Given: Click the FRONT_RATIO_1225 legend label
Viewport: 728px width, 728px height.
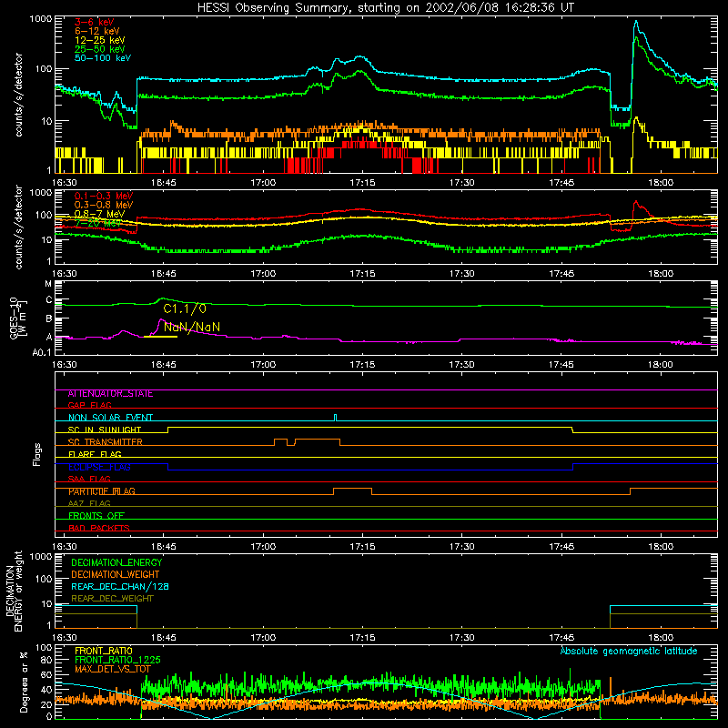Looking at the screenshot, I should 117,660.
